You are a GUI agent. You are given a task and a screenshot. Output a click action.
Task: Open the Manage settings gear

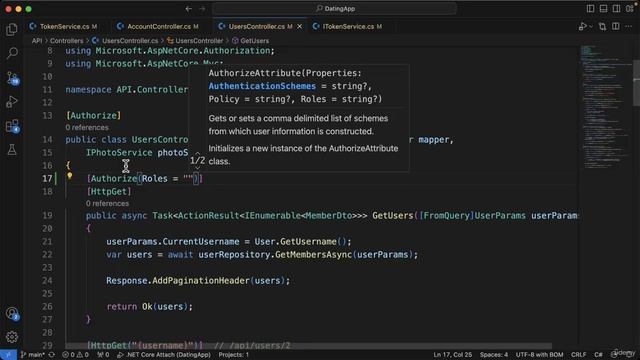point(12,337)
